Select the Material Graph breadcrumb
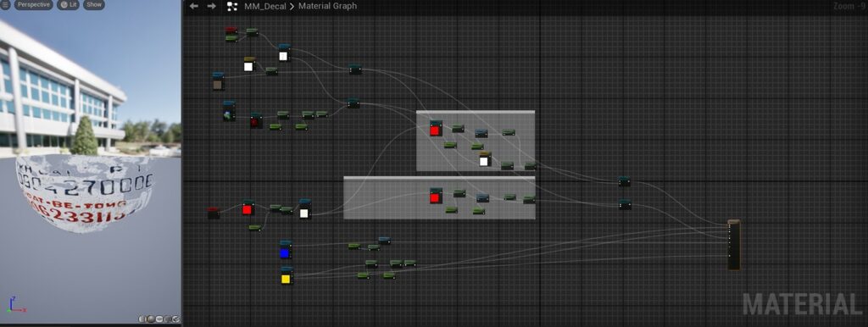 coord(327,6)
